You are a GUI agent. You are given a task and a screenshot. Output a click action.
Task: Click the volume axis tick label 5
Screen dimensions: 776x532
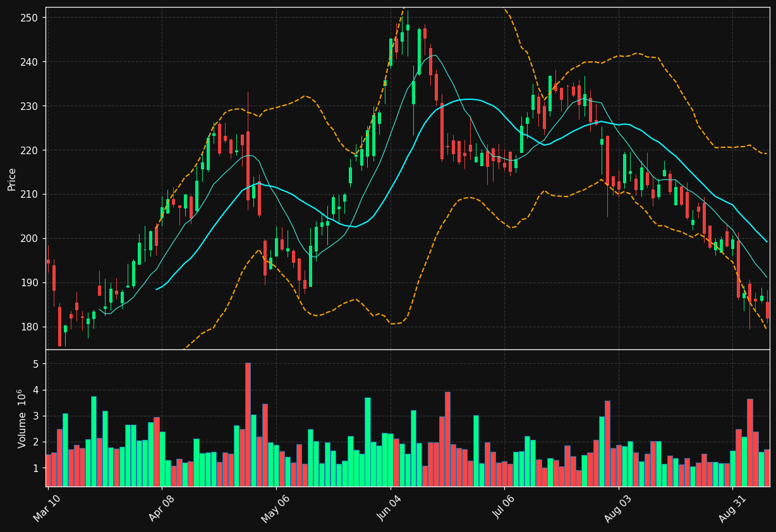pyautogui.click(x=35, y=365)
